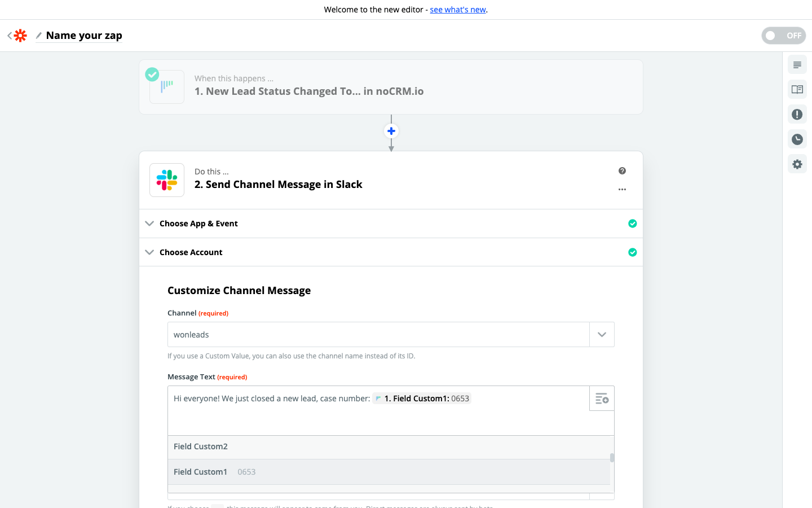Open the history clock sidebar icon
The width and height of the screenshot is (812, 508).
(x=797, y=139)
